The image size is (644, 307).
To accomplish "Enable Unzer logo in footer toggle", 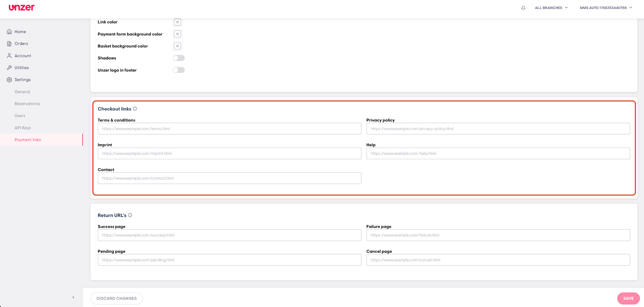I will [179, 70].
